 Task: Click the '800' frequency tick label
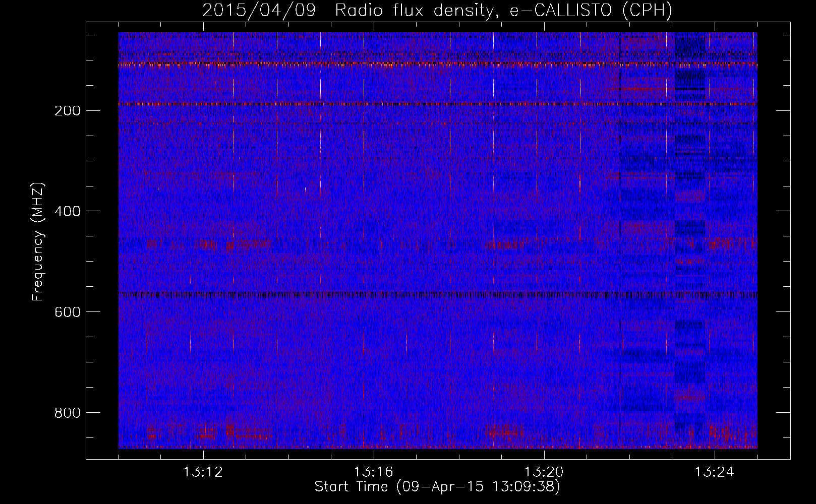click(x=67, y=413)
